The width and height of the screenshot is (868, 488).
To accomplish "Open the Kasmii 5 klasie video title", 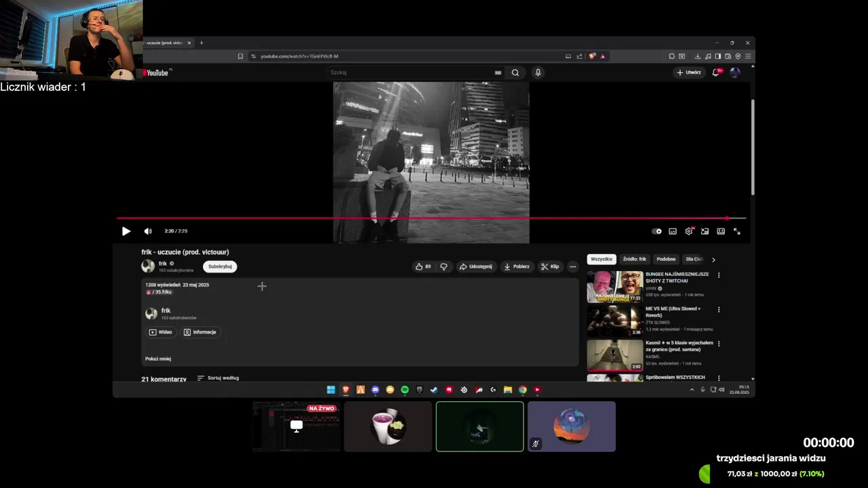I will click(679, 346).
